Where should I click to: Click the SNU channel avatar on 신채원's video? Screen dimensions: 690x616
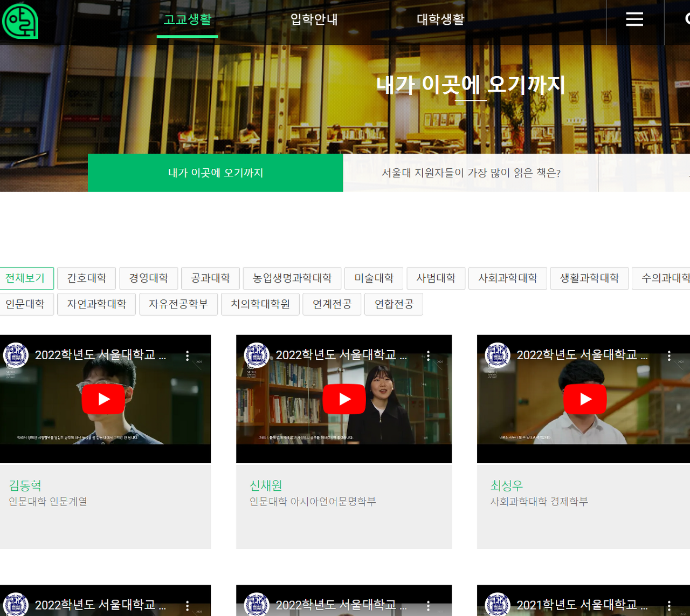(257, 355)
